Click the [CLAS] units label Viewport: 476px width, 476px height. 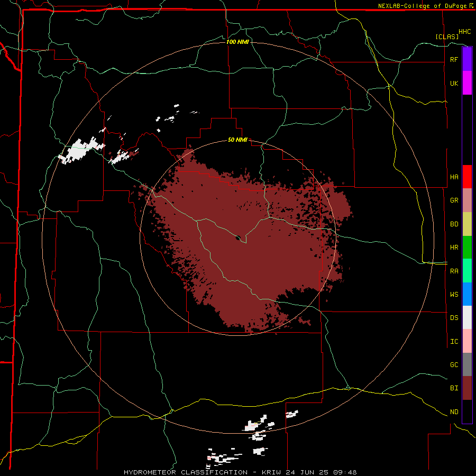447,36
